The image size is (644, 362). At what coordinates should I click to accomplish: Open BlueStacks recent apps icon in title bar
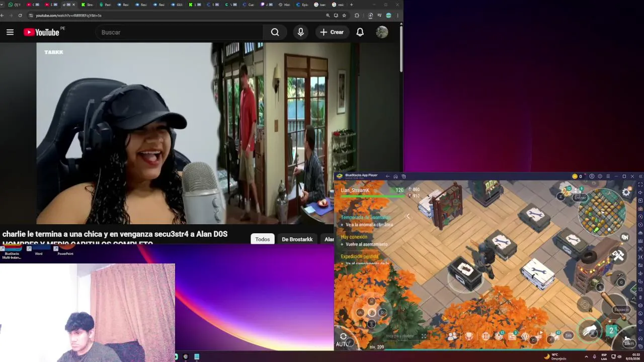click(x=404, y=176)
